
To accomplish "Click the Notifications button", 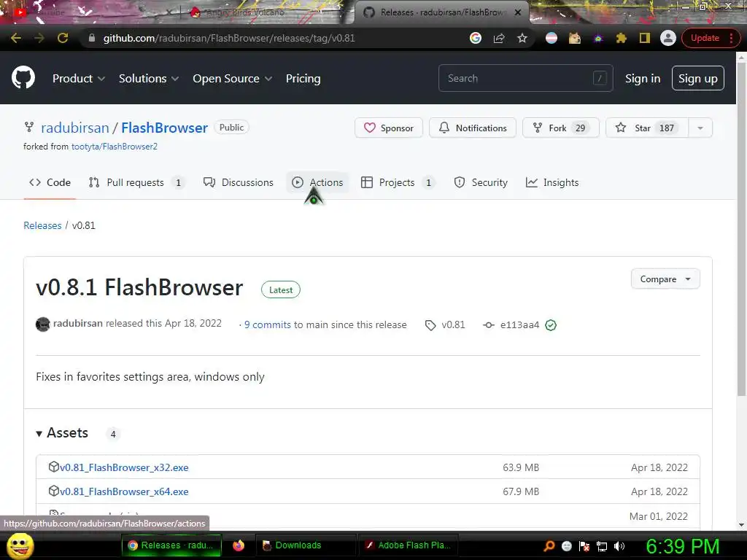I will (x=472, y=128).
